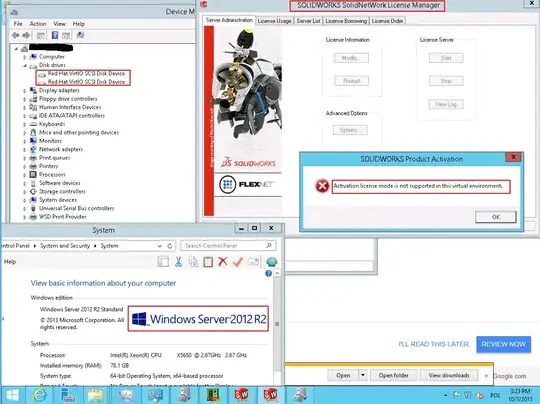
Task: Collapse the Disk drives node
Action: click(24, 65)
